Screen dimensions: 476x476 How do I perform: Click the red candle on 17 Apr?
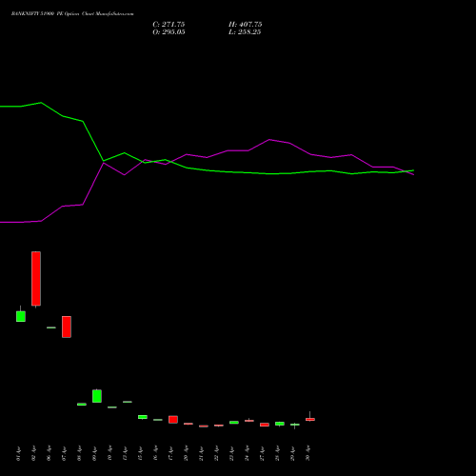(173, 420)
